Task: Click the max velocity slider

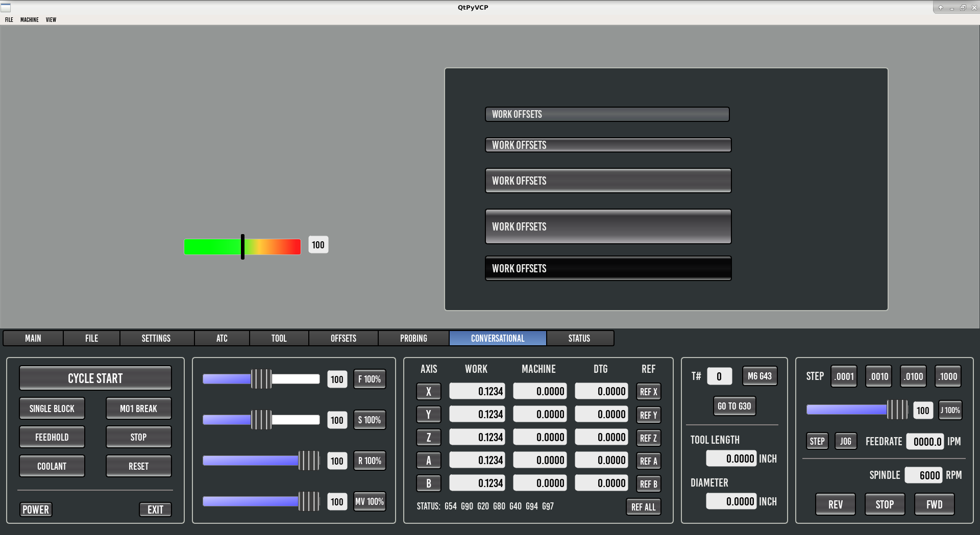Action: tap(261, 501)
